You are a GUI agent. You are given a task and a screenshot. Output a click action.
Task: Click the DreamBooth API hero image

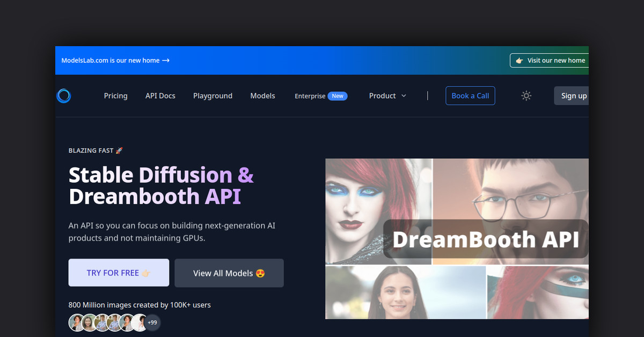[x=457, y=239]
